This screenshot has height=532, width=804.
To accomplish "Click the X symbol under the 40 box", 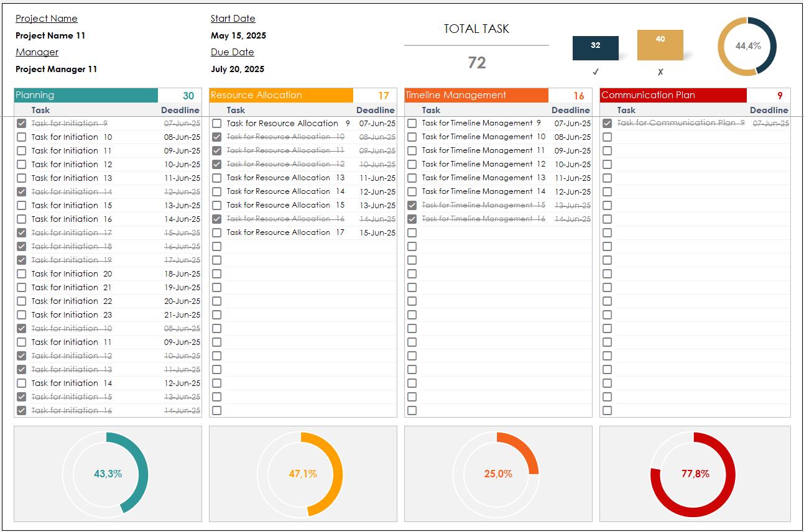I will pos(660,72).
